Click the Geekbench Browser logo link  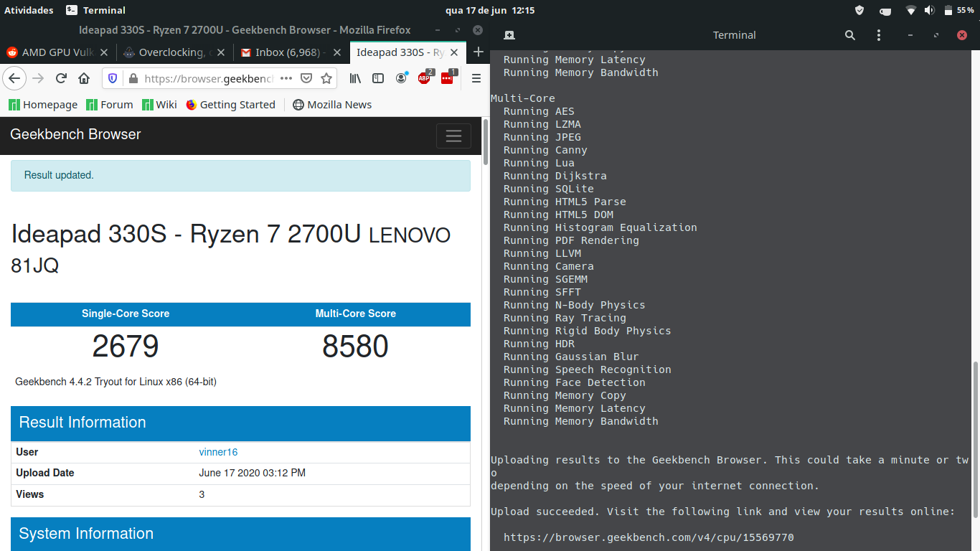pos(75,134)
